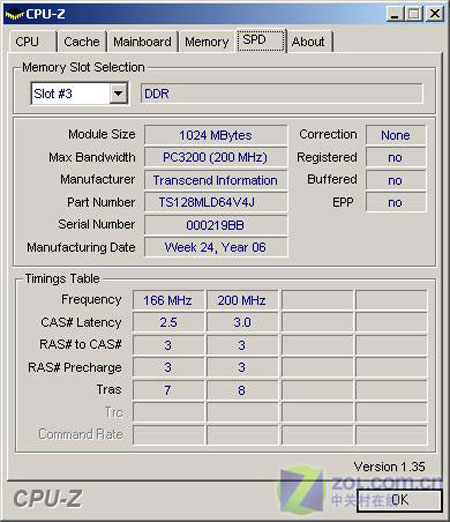Click the Tras value 8 cell
This screenshot has width=450, height=522.
[x=242, y=390]
